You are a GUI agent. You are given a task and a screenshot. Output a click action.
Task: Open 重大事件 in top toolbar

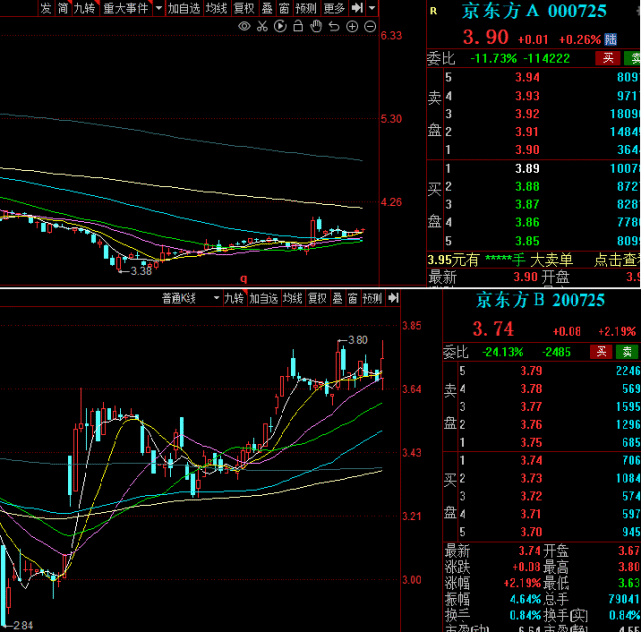126,8
